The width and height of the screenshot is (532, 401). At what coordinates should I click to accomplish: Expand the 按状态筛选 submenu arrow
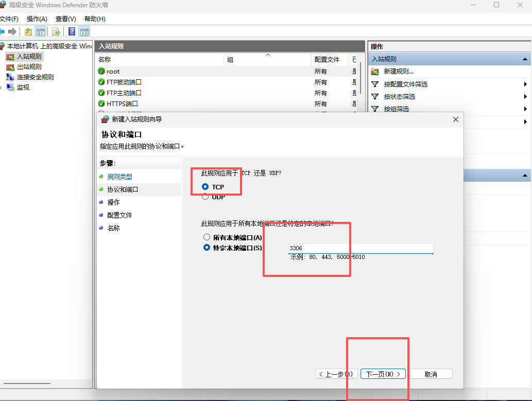click(525, 97)
